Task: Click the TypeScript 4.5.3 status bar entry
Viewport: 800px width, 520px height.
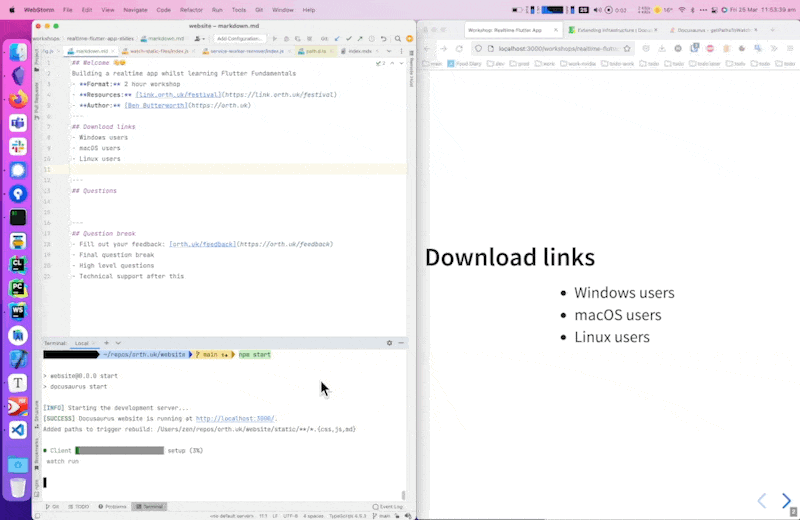Action: [x=347, y=516]
